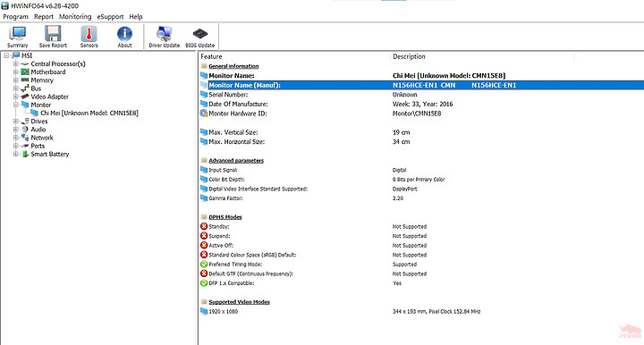Image resolution: width=644 pixels, height=345 pixels.
Task: Select Digital Video Interface Standard row
Action: (421, 189)
